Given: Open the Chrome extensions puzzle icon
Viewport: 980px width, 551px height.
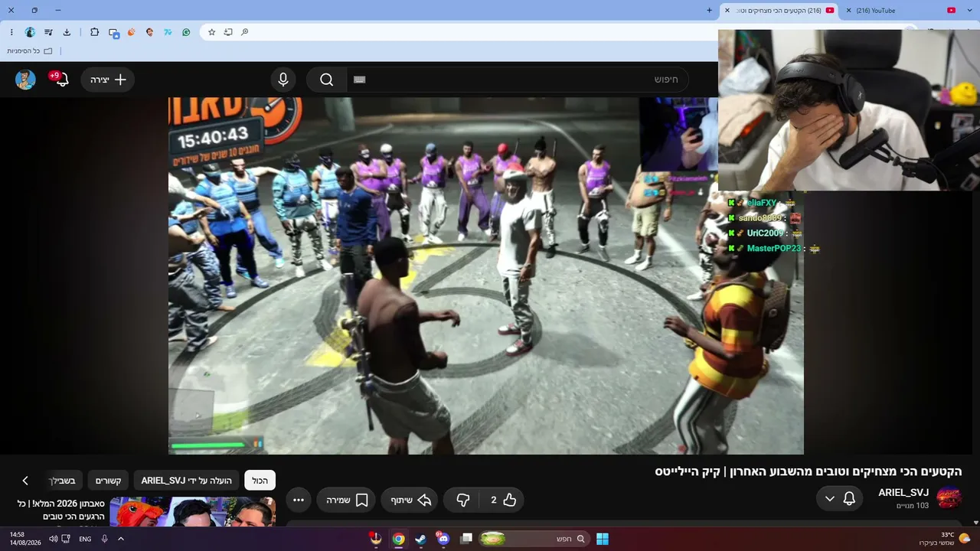Looking at the screenshot, I should tap(94, 32).
